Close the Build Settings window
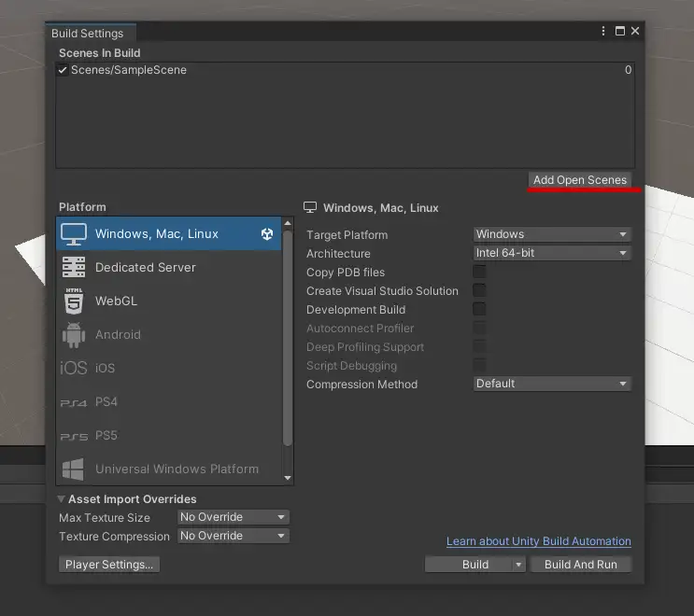The height and width of the screenshot is (616, 694). pos(635,31)
